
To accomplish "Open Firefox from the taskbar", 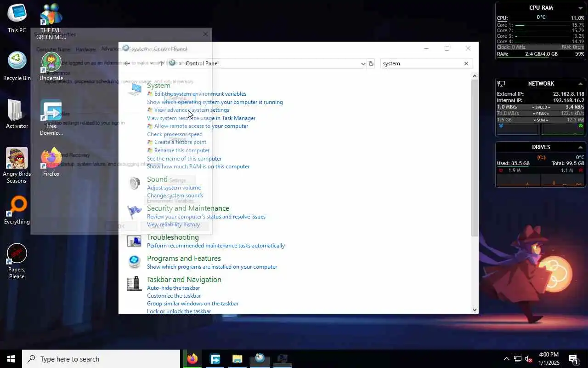I will pos(192,359).
